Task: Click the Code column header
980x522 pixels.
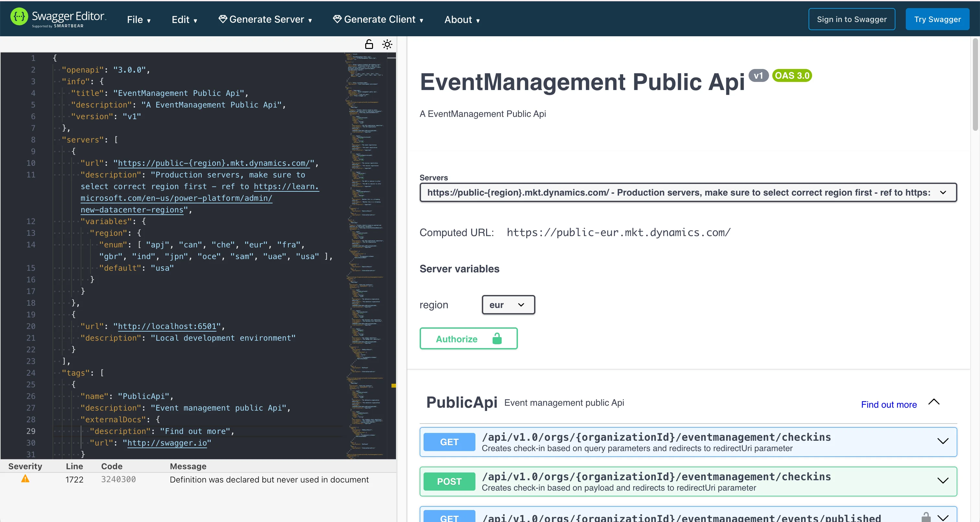Action: point(111,466)
